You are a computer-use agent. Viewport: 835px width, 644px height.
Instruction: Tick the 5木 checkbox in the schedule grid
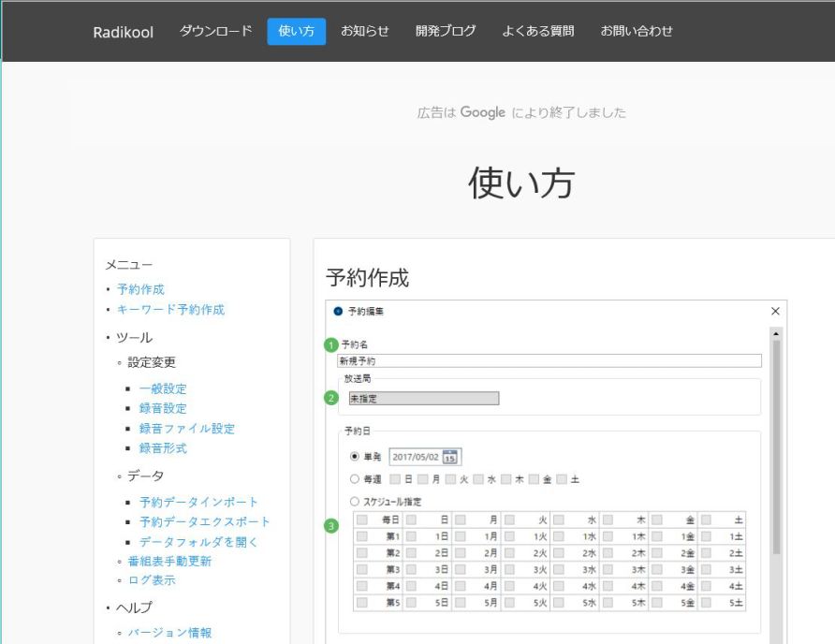(608, 603)
